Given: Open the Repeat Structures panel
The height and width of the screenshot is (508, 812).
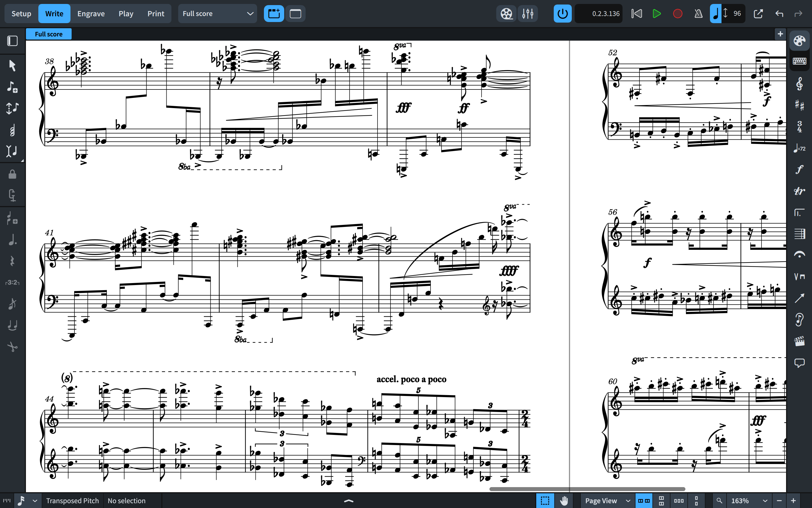Looking at the screenshot, I should click(799, 212).
